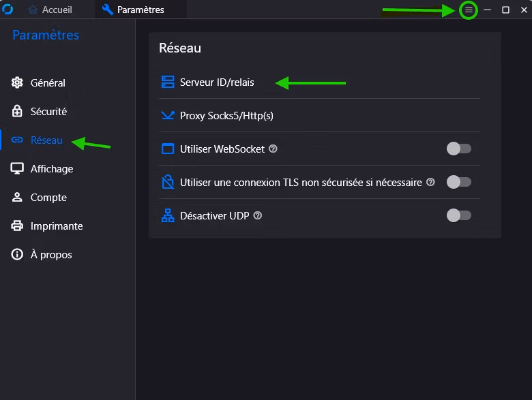Click the Sécurité lock icon
This screenshot has width=532, height=400.
coord(17,111)
